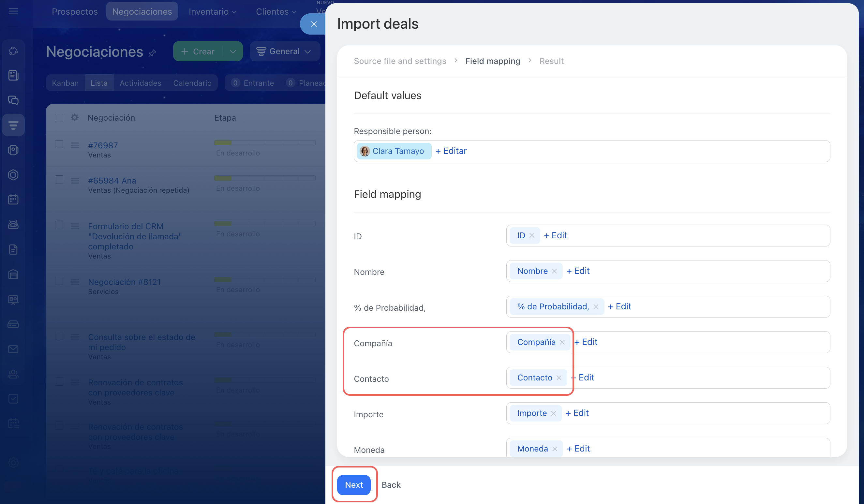
Task: Click + Editar for responsible person
Action: (451, 151)
